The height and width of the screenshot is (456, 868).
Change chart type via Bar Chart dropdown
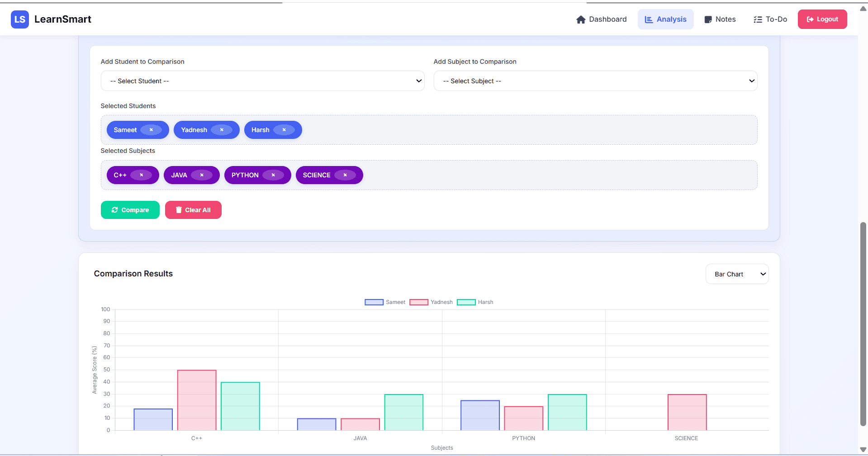[x=737, y=274]
